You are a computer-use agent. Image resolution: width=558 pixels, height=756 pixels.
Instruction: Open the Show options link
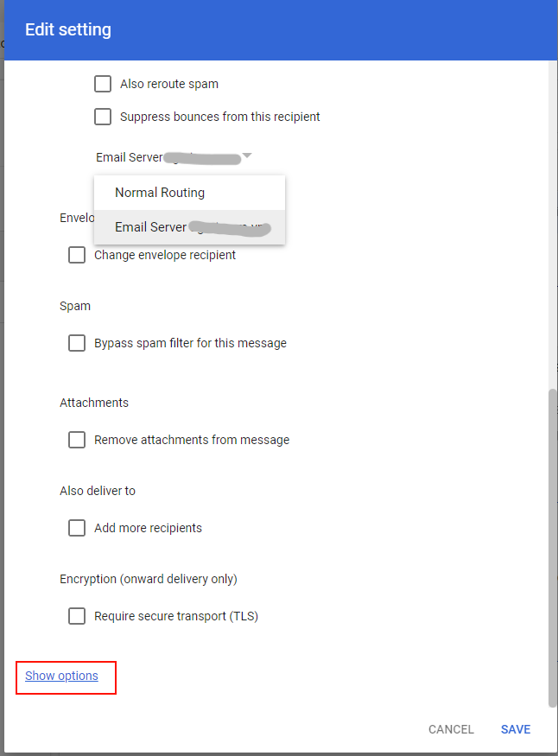[x=61, y=676]
